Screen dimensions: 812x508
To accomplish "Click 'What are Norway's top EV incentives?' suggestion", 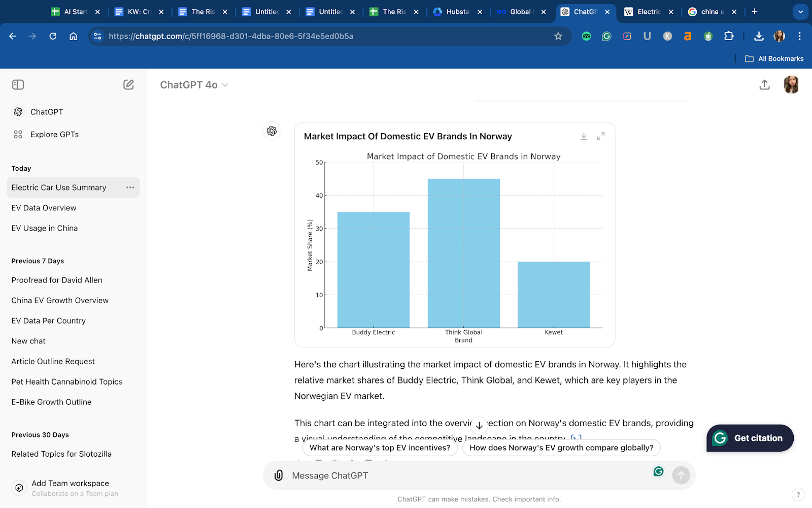I will [380, 448].
